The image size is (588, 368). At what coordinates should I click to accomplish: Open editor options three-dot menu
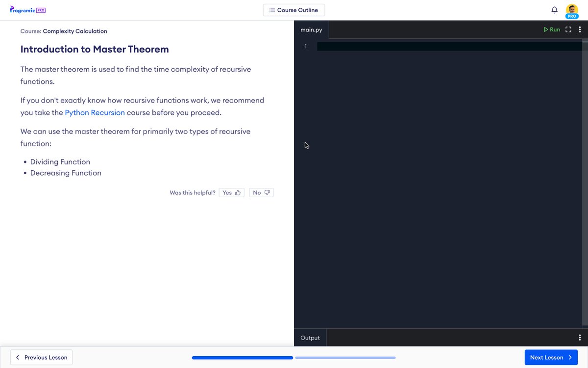tap(580, 29)
